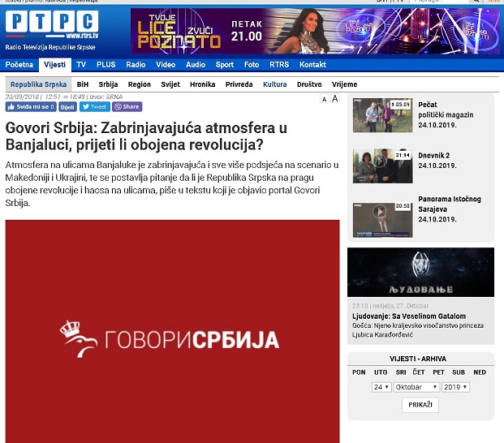This screenshot has width=504, height=443.
Task: Open the Audio section
Action: coord(196,65)
